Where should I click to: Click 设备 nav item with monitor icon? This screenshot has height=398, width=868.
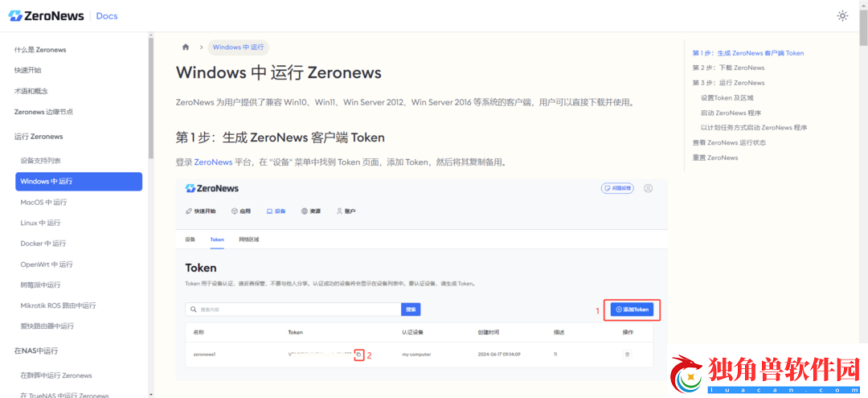tap(276, 211)
